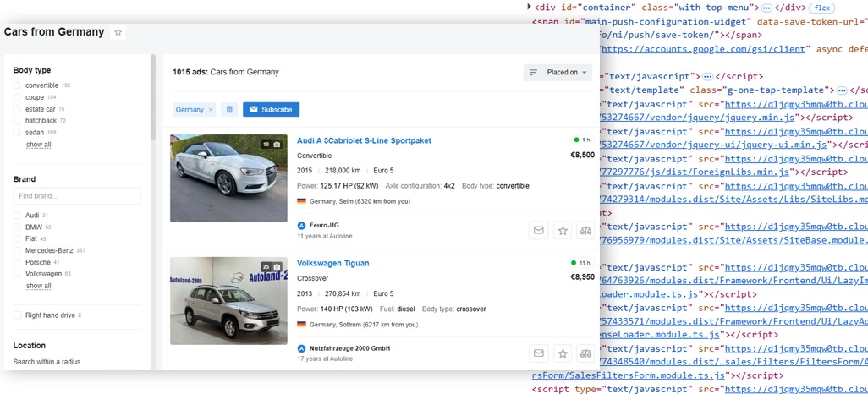
Task: Tick the Right hand drive checkbox
Action: (17, 315)
